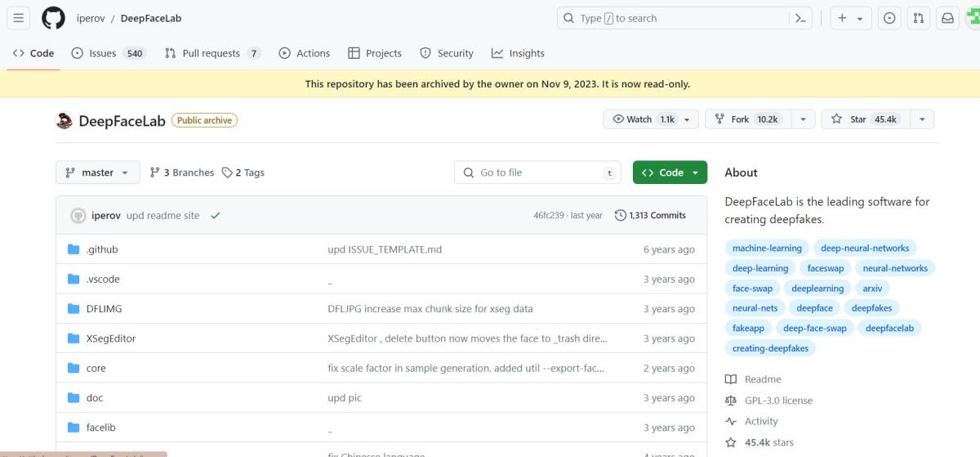Switch to the Issues tab

109,53
